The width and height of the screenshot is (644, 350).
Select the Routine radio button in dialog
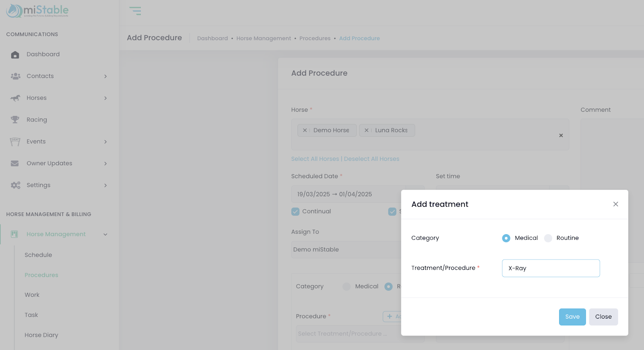(x=548, y=238)
